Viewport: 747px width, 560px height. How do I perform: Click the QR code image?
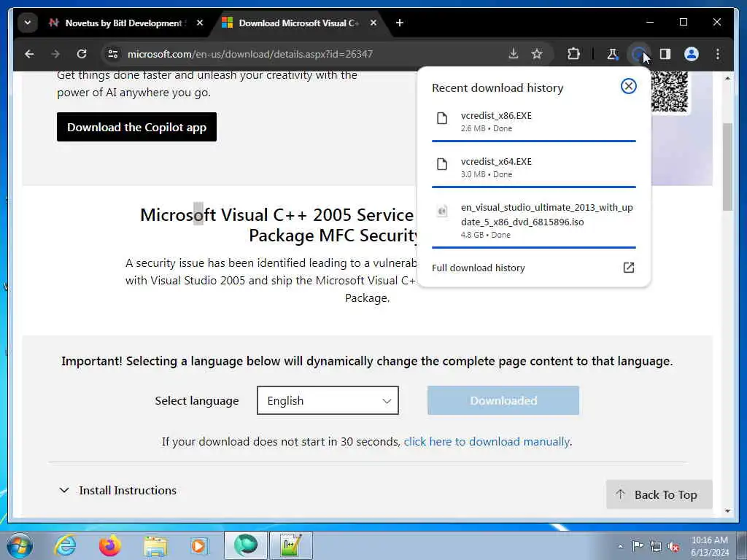[x=670, y=91]
